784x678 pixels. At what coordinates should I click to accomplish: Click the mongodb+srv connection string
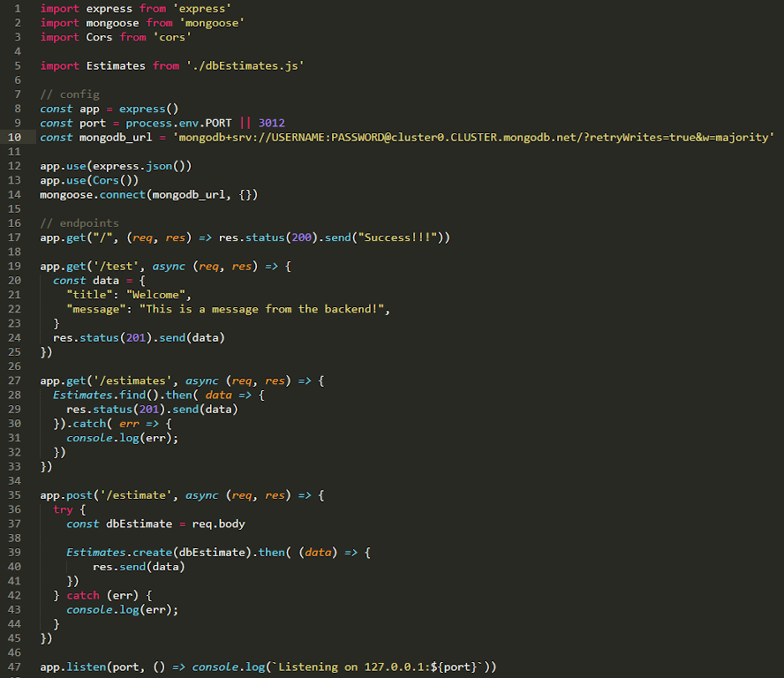473,137
